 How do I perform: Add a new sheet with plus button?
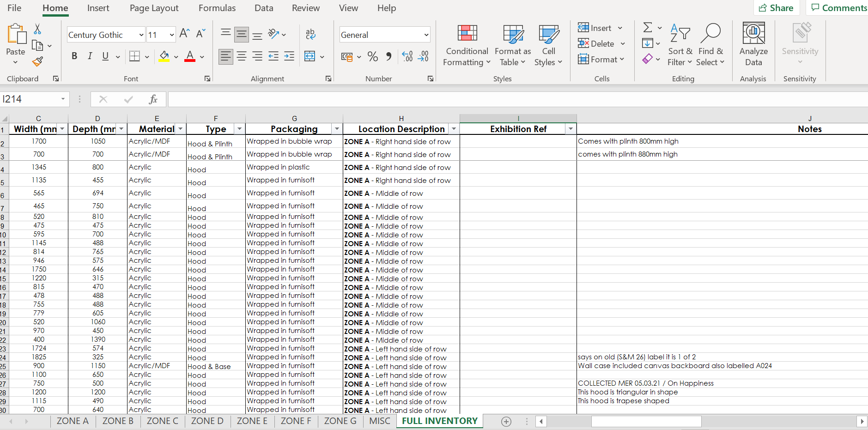pyautogui.click(x=506, y=421)
